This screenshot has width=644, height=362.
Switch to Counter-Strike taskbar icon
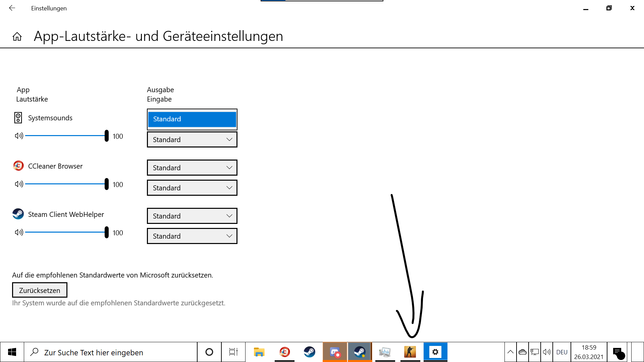(410, 352)
